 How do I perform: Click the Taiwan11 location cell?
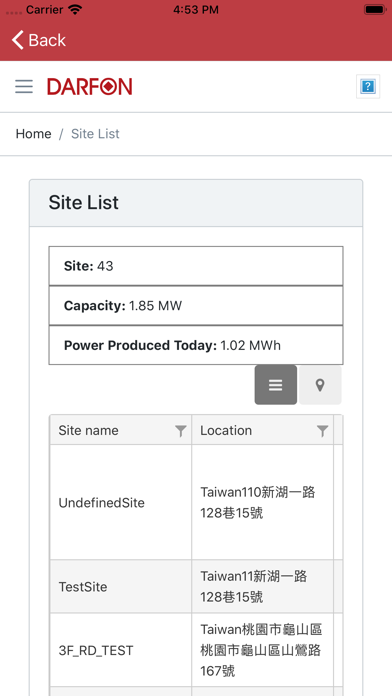262,586
